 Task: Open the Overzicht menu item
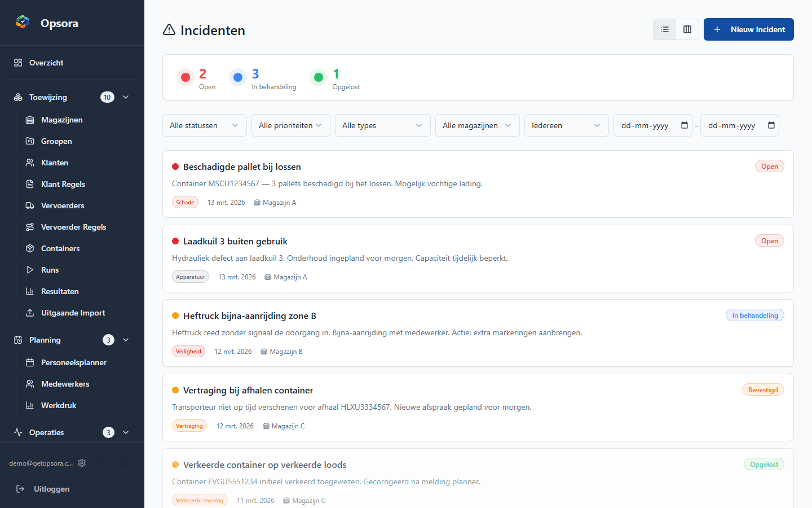pyautogui.click(x=46, y=63)
